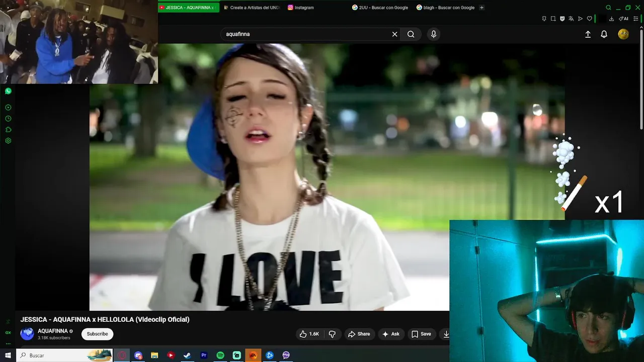Like the video with 1.6K likes
Screen dimensions: 644x362
309,334
